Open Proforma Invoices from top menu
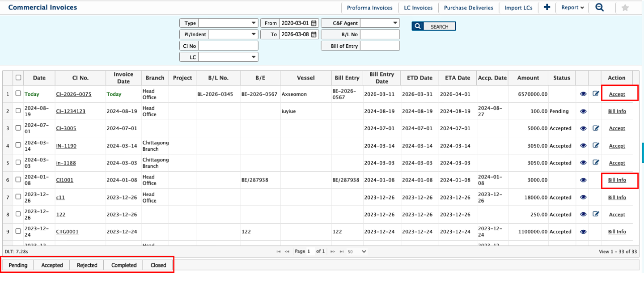This screenshot has width=644, height=283. pos(369,8)
